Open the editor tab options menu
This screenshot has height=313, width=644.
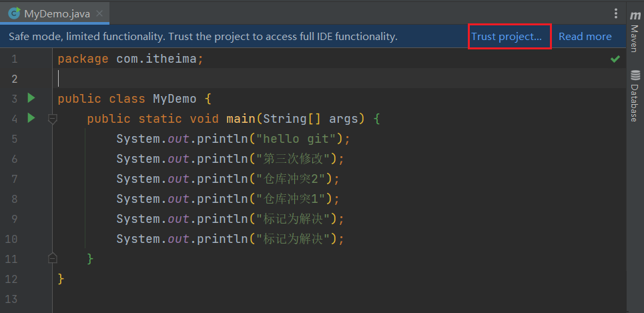616,13
